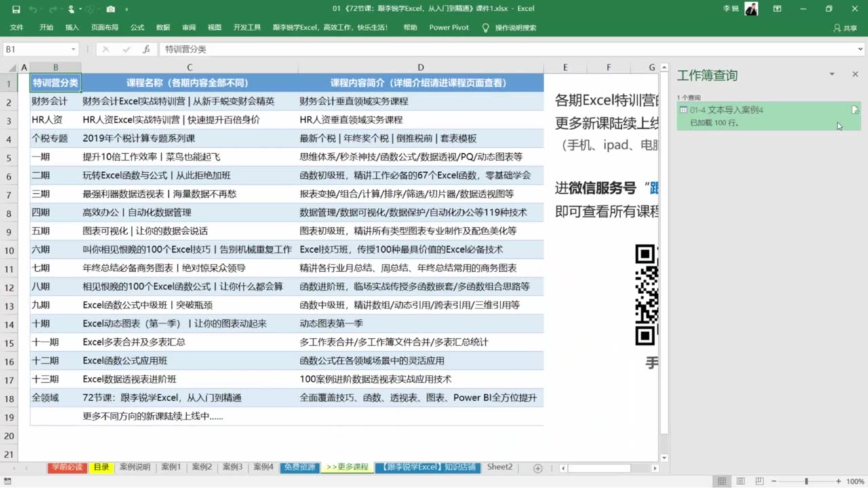
Task: Expand the Name Box dropdown arrow
Action: [x=73, y=49]
